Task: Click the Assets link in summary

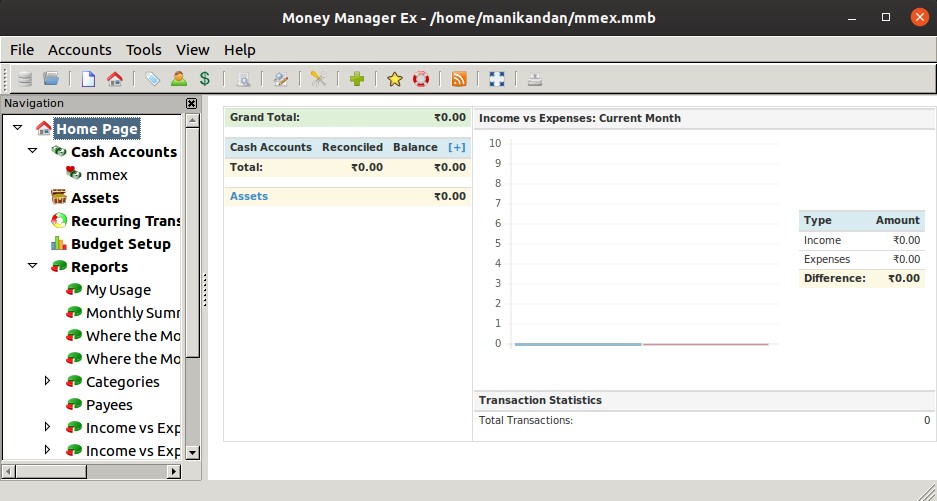Action: 249,196
